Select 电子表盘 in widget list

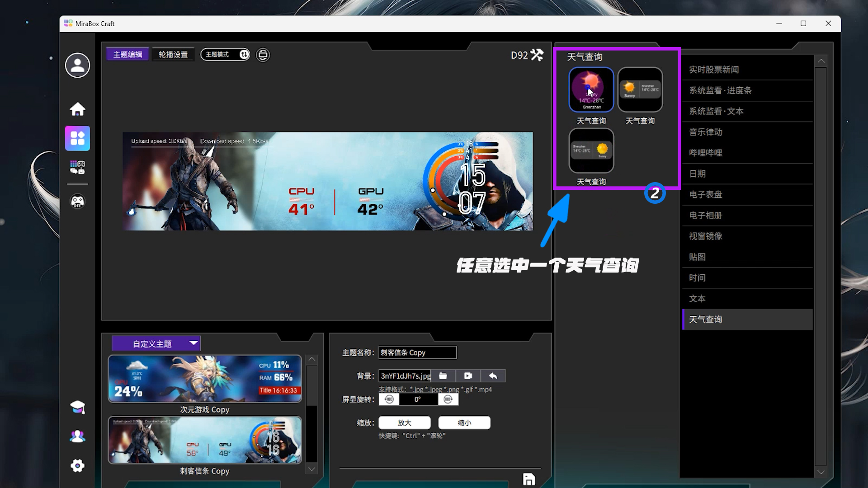[x=747, y=194]
